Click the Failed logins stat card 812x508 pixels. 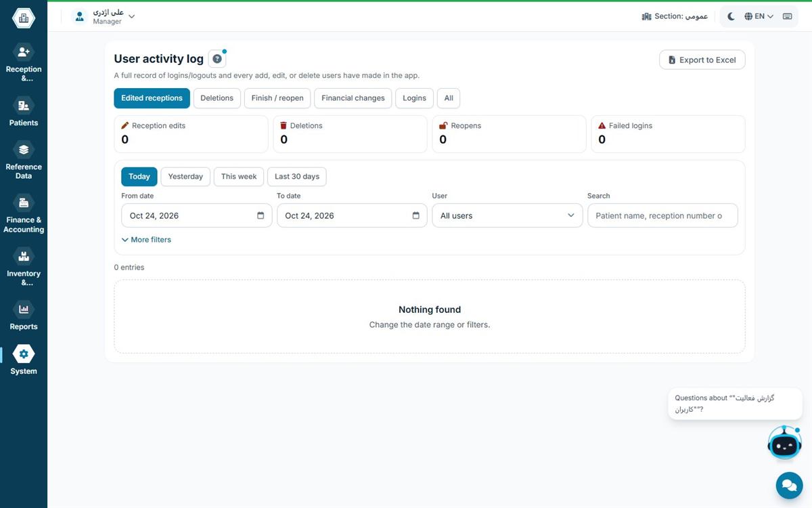pyautogui.click(x=668, y=134)
